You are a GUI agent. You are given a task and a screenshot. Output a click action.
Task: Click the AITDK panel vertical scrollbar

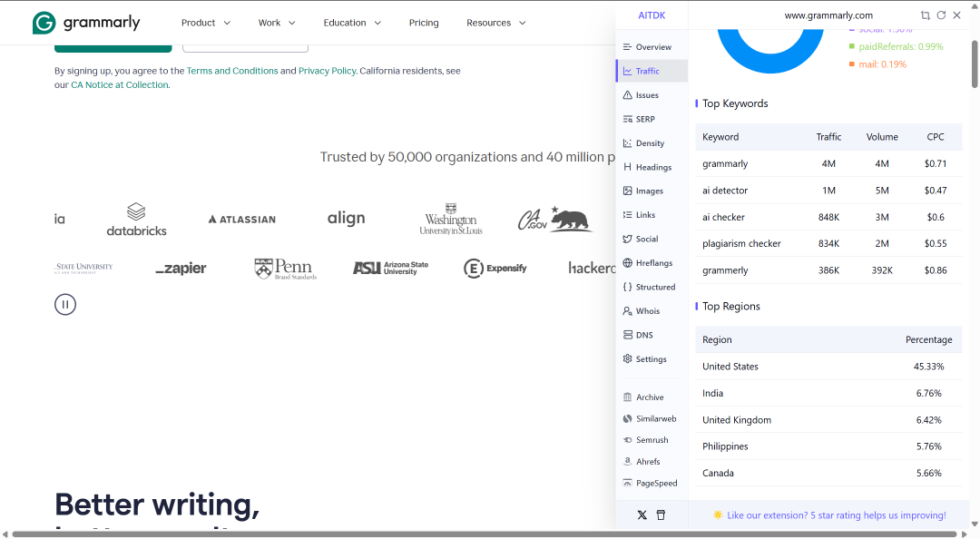[975, 64]
